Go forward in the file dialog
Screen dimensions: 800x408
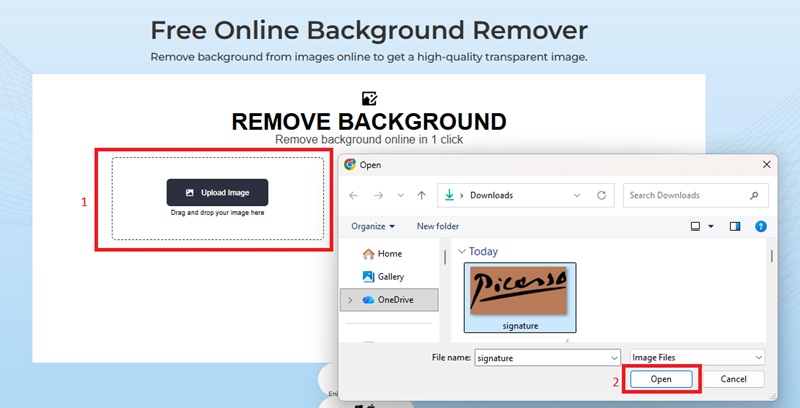pos(378,195)
